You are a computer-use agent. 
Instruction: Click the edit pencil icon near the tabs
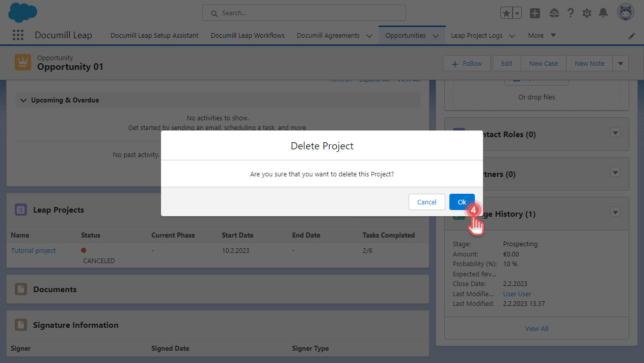point(632,36)
